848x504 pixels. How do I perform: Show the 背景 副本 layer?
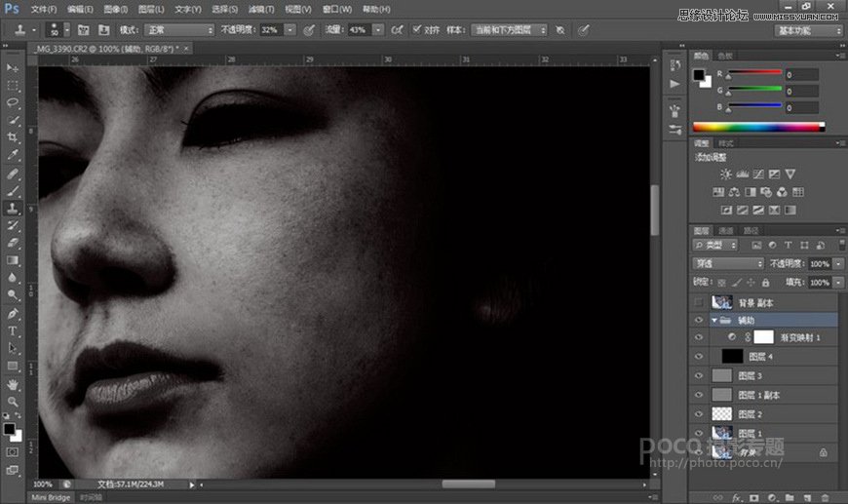pyautogui.click(x=698, y=303)
